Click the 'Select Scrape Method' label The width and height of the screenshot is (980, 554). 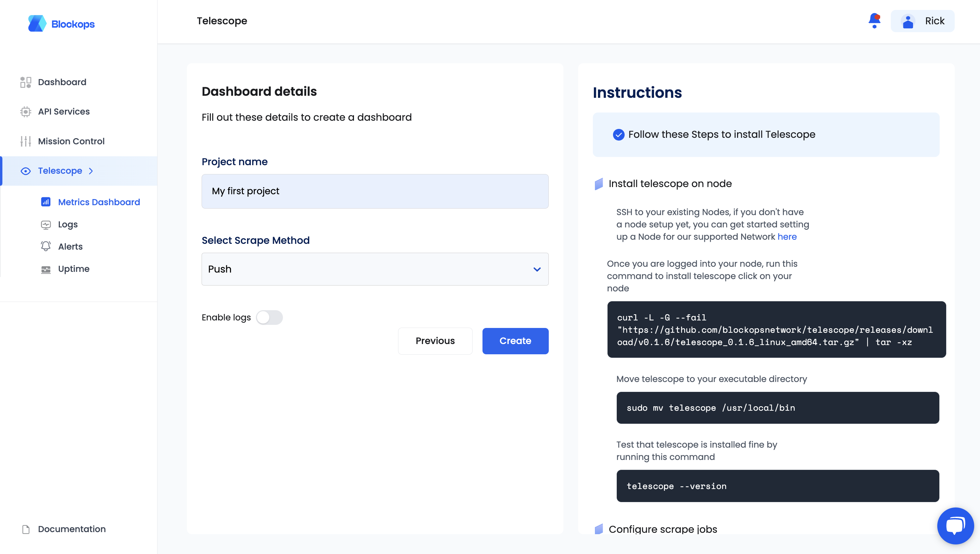pyautogui.click(x=256, y=241)
